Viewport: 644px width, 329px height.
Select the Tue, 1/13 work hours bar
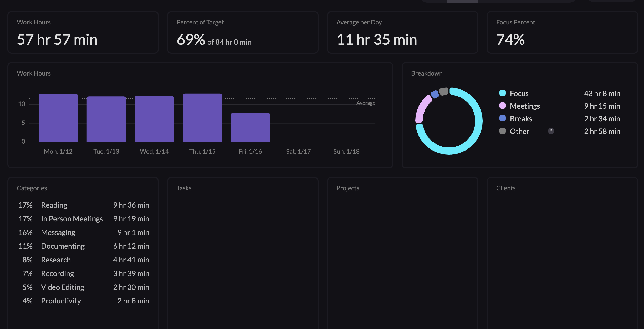click(x=106, y=120)
